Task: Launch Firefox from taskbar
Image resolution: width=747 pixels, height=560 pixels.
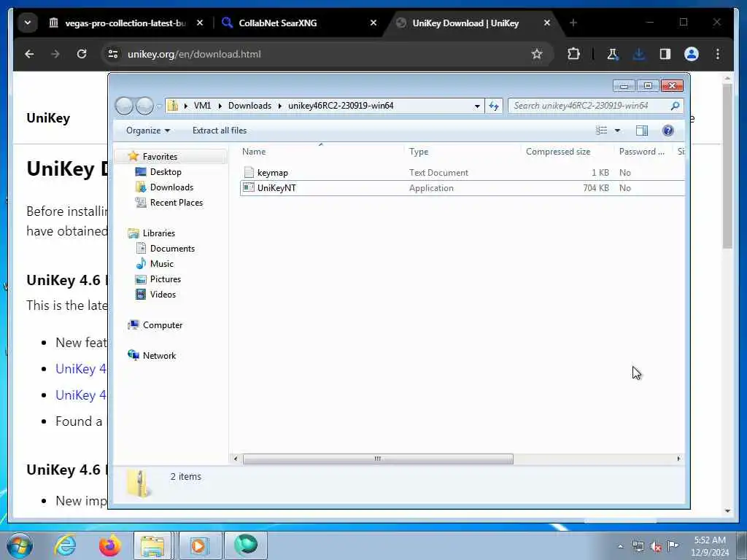Action: (109, 545)
